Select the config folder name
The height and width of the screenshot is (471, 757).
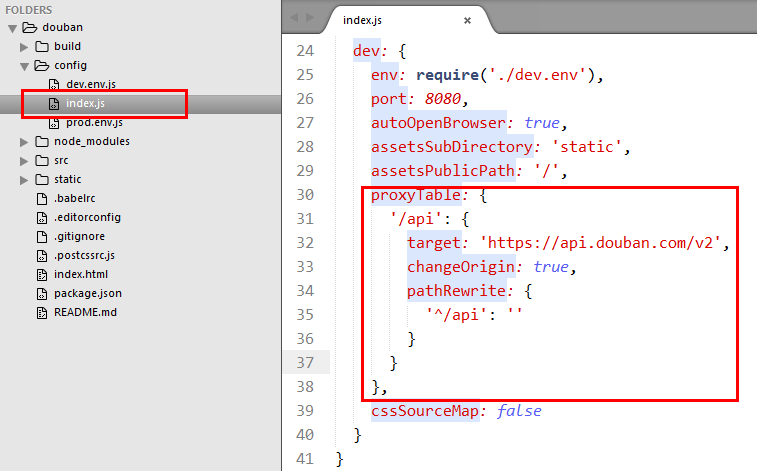(x=70, y=65)
